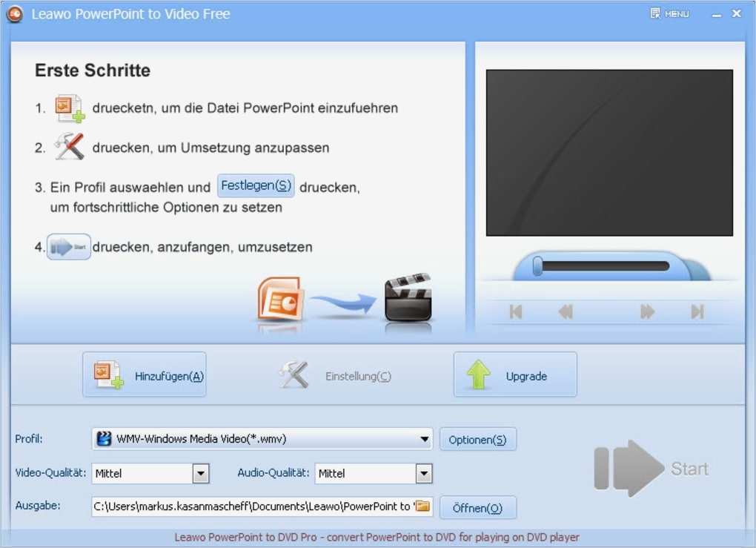Viewport: 756px width, 548px height.
Task: Open the MENU in the title bar
Action: coord(669,13)
